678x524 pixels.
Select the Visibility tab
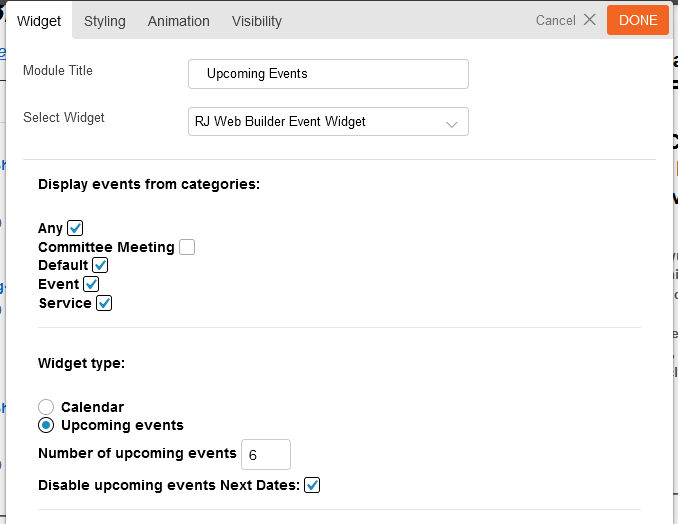[x=256, y=21]
